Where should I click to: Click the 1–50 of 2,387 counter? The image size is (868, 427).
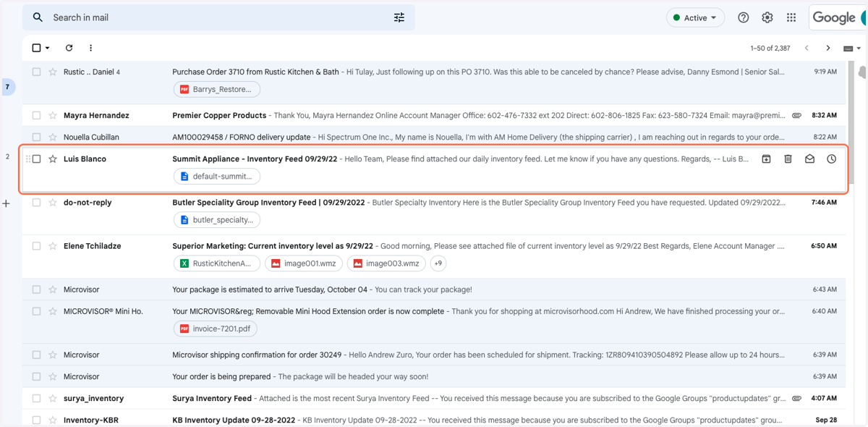tap(770, 48)
